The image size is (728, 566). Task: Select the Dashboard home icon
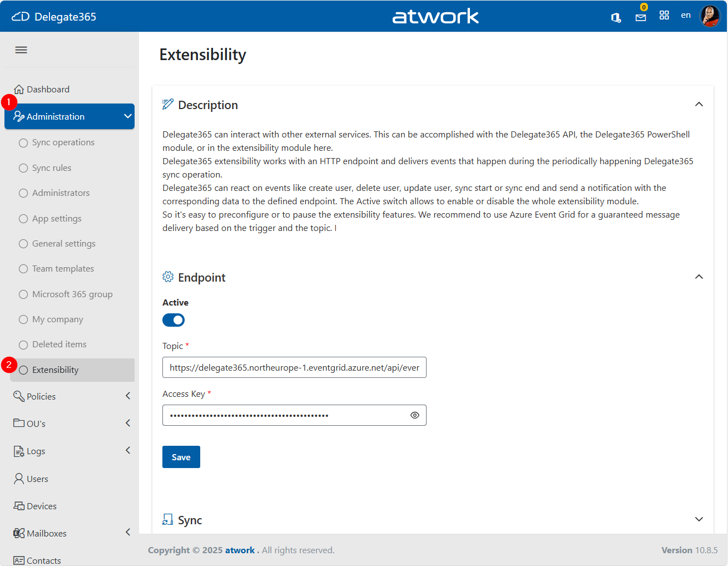[19, 88]
